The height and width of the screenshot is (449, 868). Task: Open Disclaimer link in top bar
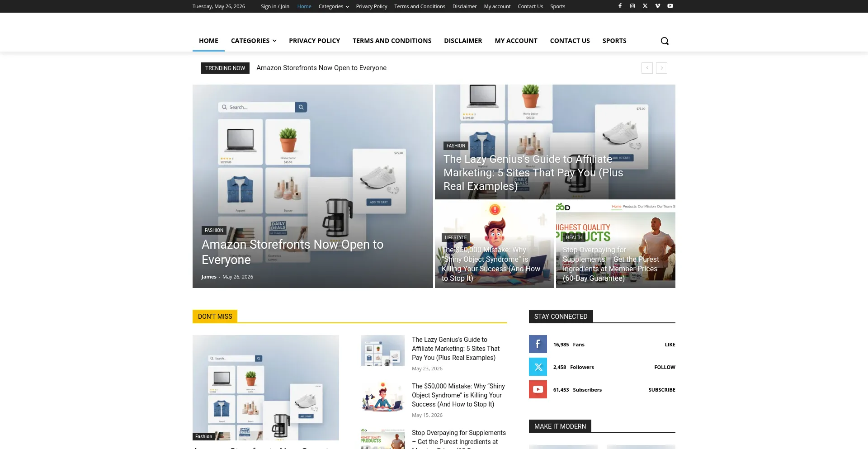[x=464, y=6]
